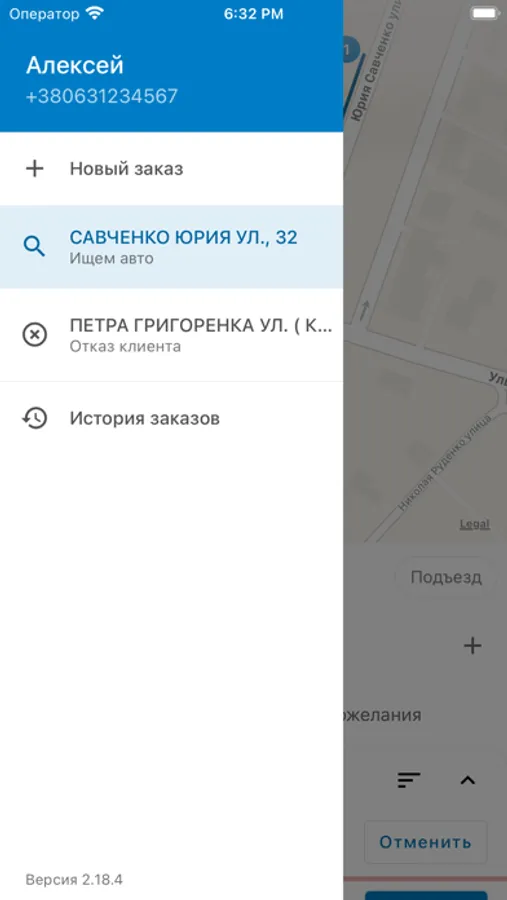
Task: Tap the phone number +380631234567
Action: pyautogui.click(x=102, y=96)
